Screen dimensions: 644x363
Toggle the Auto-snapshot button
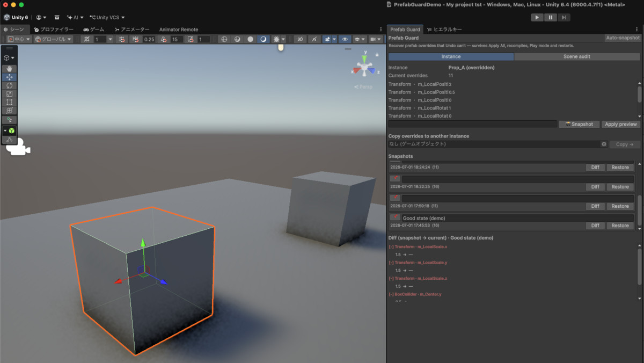[x=623, y=38]
